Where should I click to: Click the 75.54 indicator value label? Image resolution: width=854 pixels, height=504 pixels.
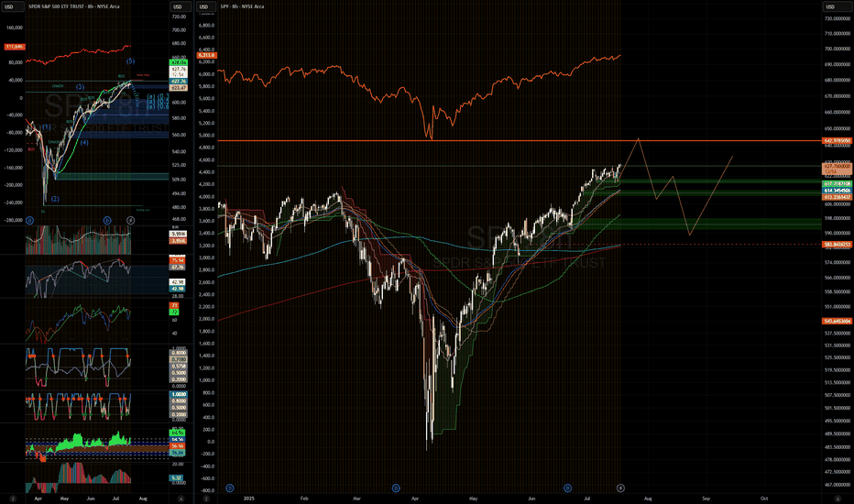178,260
